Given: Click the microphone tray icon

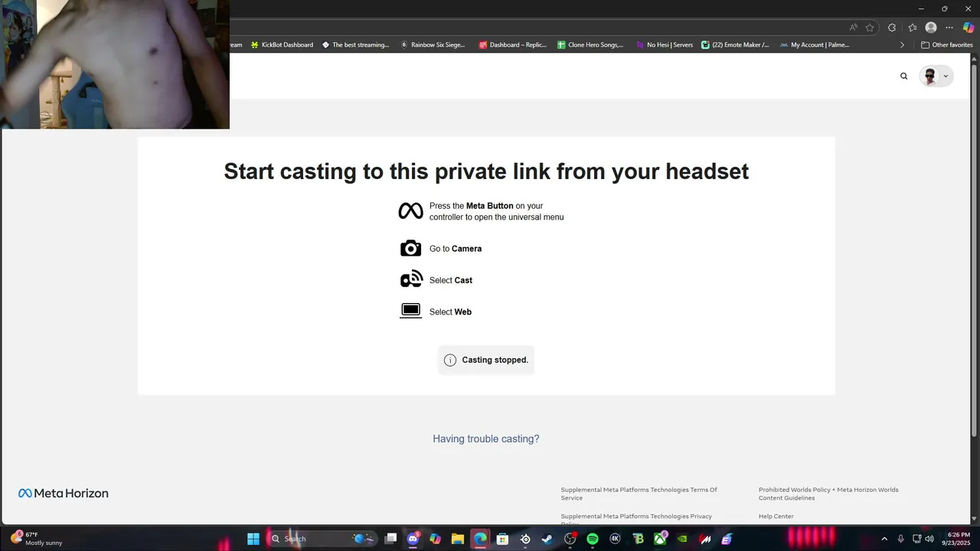Looking at the screenshot, I should pyautogui.click(x=900, y=539).
